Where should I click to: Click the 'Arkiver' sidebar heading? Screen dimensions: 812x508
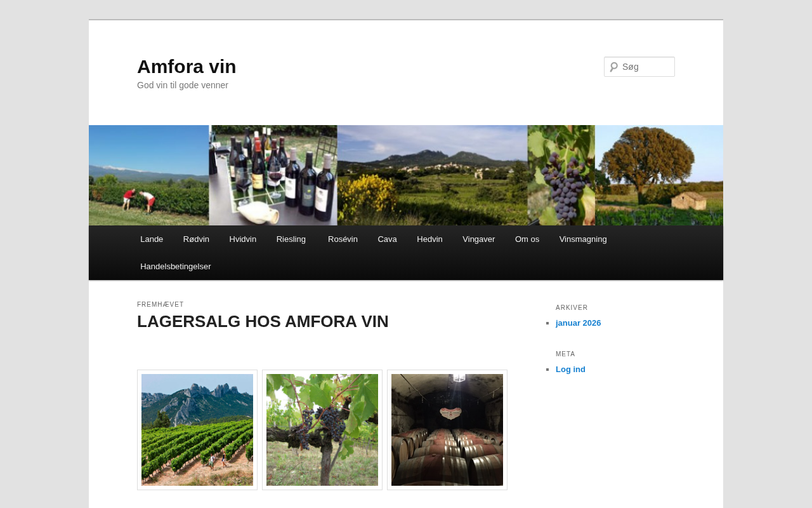[572, 308]
